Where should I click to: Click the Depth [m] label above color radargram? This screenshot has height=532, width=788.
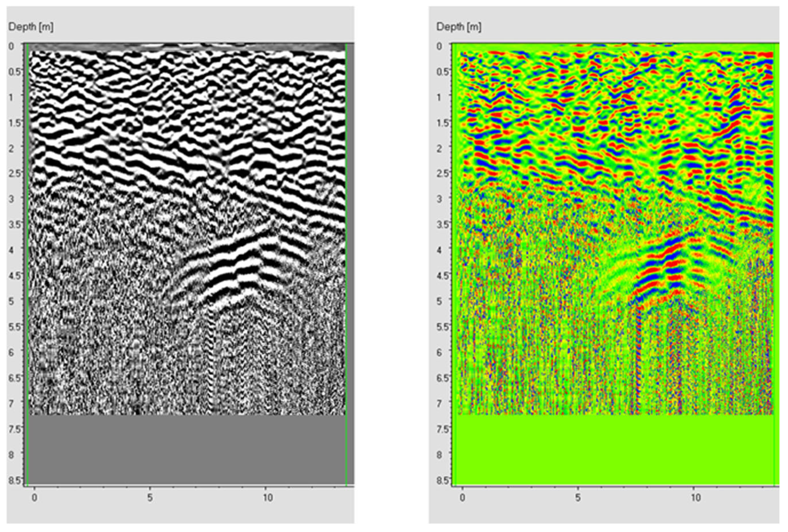[459, 27]
